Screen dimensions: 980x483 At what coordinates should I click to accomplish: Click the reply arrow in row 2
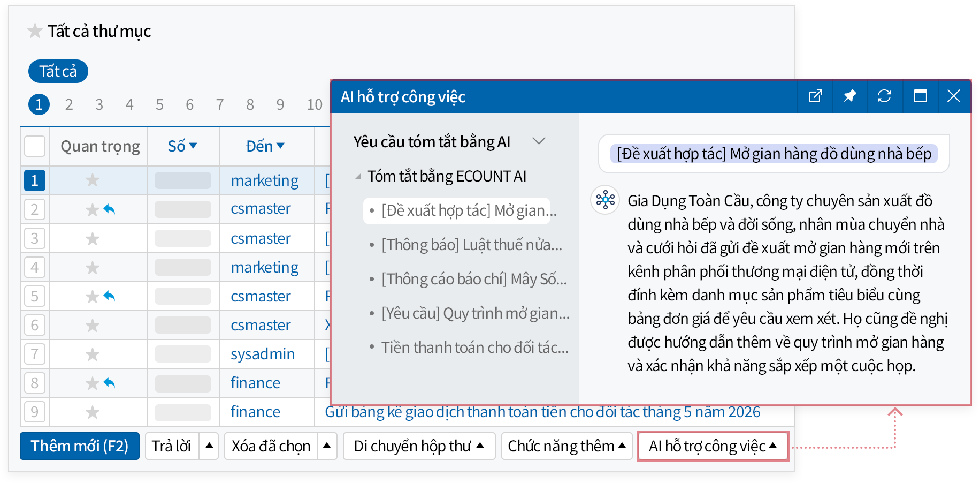109,209
